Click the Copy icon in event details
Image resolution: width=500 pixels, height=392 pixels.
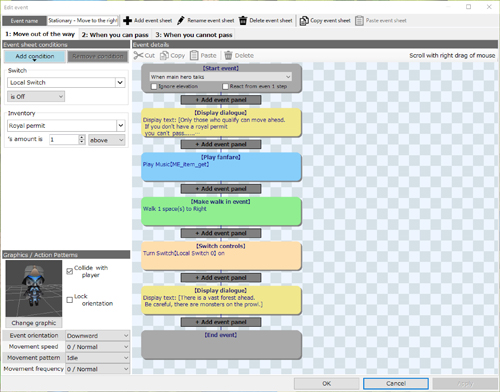click(164, 55)
